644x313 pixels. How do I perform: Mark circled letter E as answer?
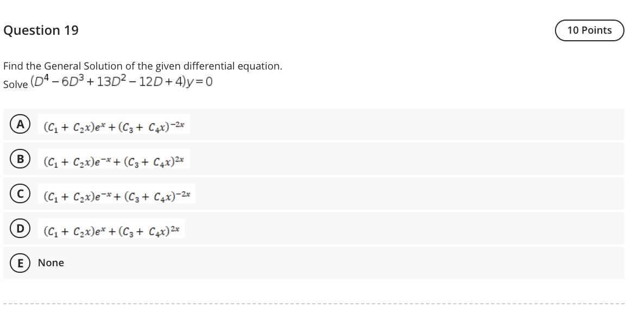pyautogui.click(x=20, y=263)
